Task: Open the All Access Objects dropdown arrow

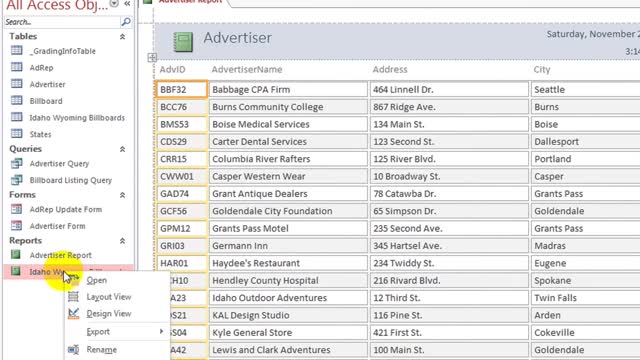Action: click(114, 4)
